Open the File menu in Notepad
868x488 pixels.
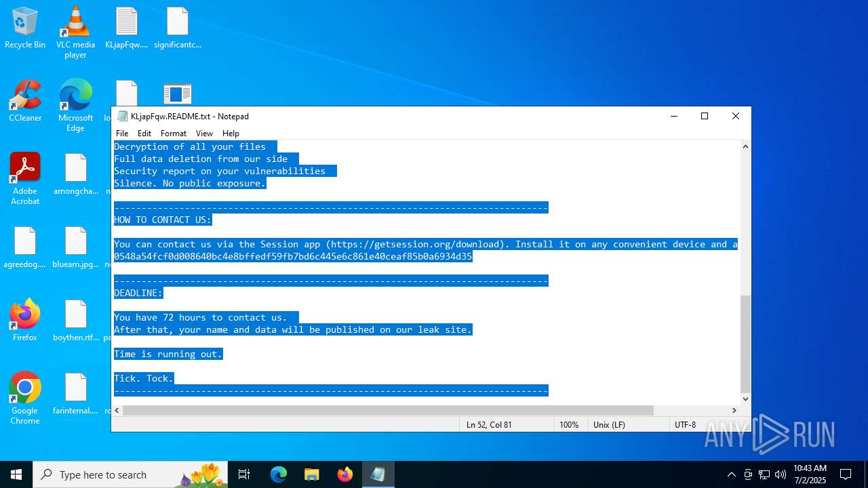tap(122, 134)
